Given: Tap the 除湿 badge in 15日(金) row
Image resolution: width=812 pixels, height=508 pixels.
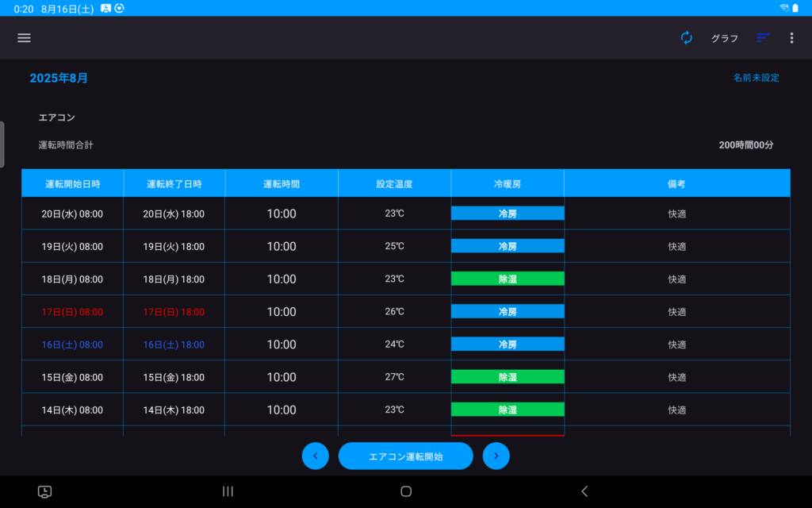Looking at the screenshot, I should coord(507,376).
